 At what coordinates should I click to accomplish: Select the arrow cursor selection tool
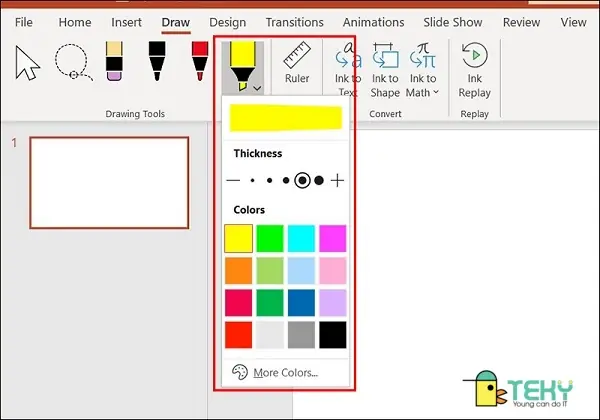[x=28, y=62]
